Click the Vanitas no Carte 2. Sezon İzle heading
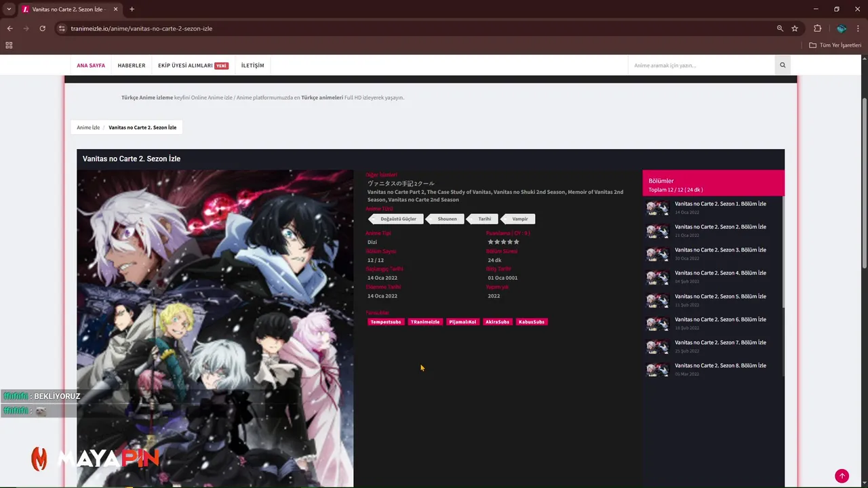This screenshot has height=488, width=868. (x=132, y=159)
